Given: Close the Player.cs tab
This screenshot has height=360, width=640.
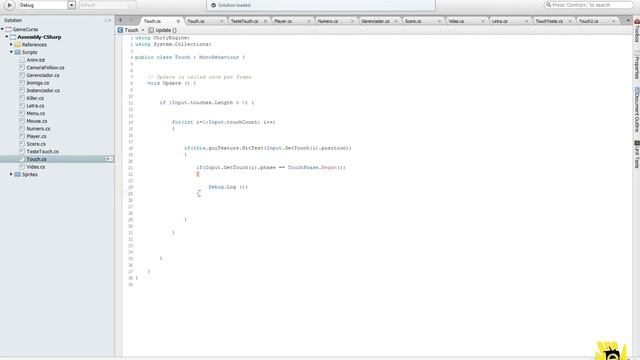Looking at the screenshot, I should (309, 21).
